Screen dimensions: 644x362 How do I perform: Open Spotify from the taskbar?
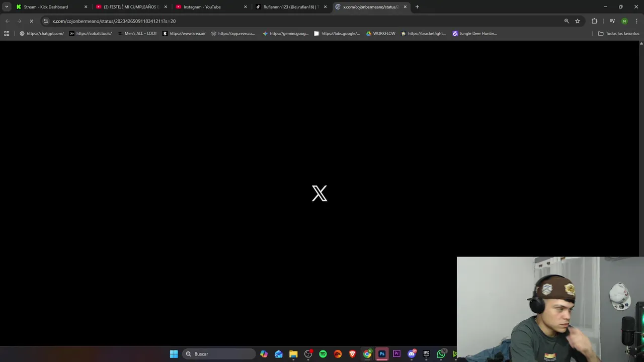(x=323, y=354)
